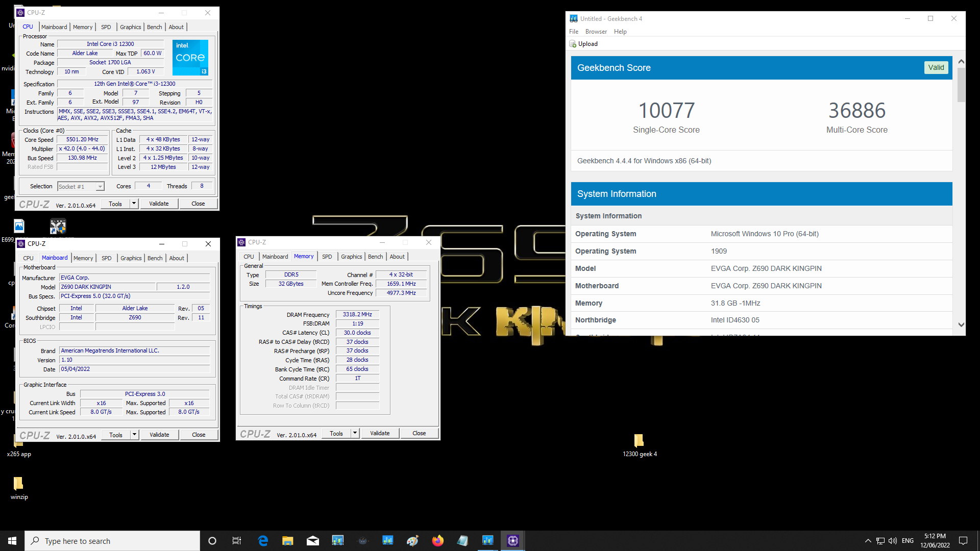Viewport: 980px width, 551px height.
Task: Click the volume speaker tray icon
Action: click(x=893, y=541)
